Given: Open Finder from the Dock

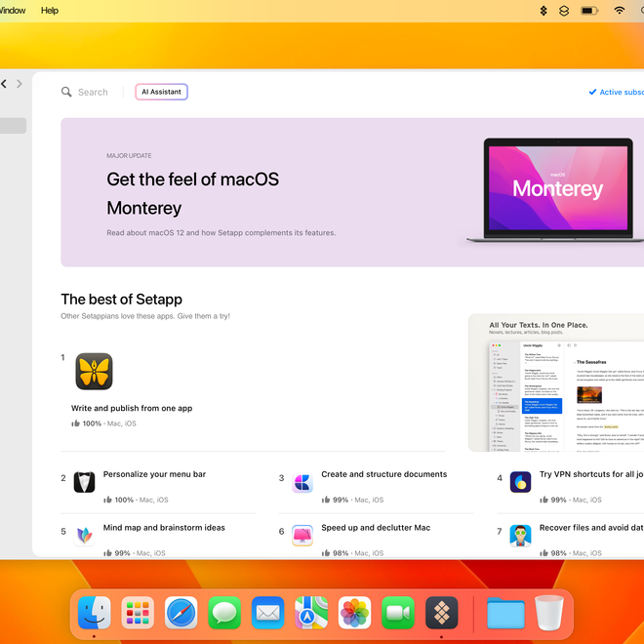Looking at the screenshot, I should pos(95,613).
